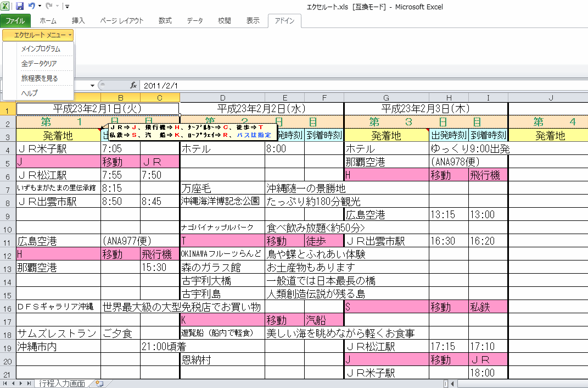This screenshot has width=588, height=388.
Task: Select cell いずもまがたまの里伝承館
Action: [x=59, y=188]
